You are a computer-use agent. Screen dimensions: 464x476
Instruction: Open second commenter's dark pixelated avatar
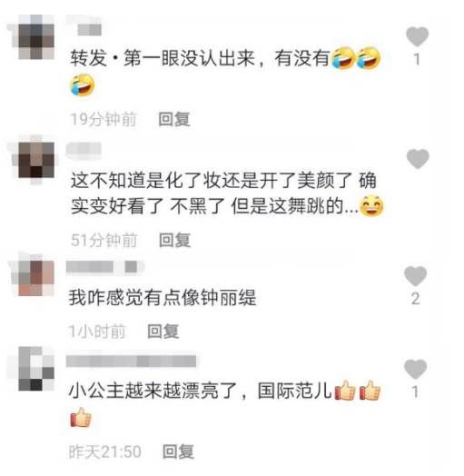click(34, 160)
